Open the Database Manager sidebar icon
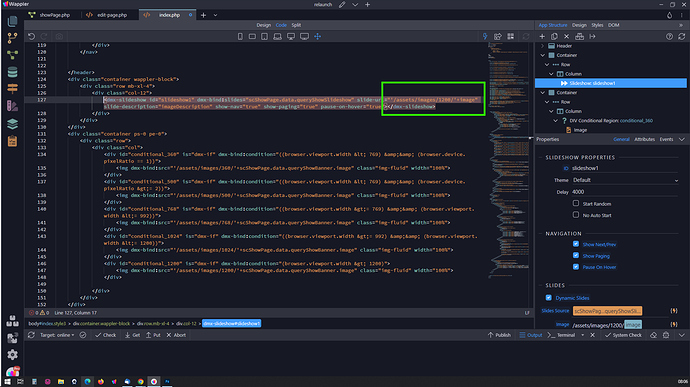This screenshot has height=387, width=690. 12,72
